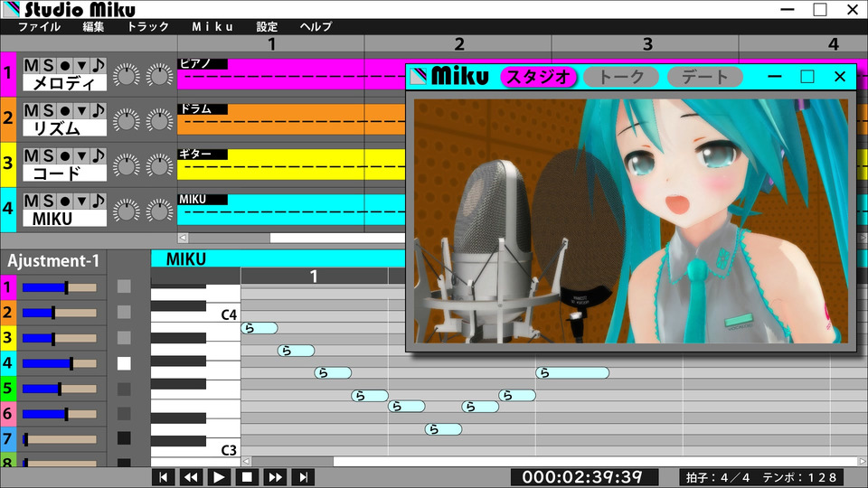Mute the コード track
The width and height of the screenshot is (868, 488).
32,155
